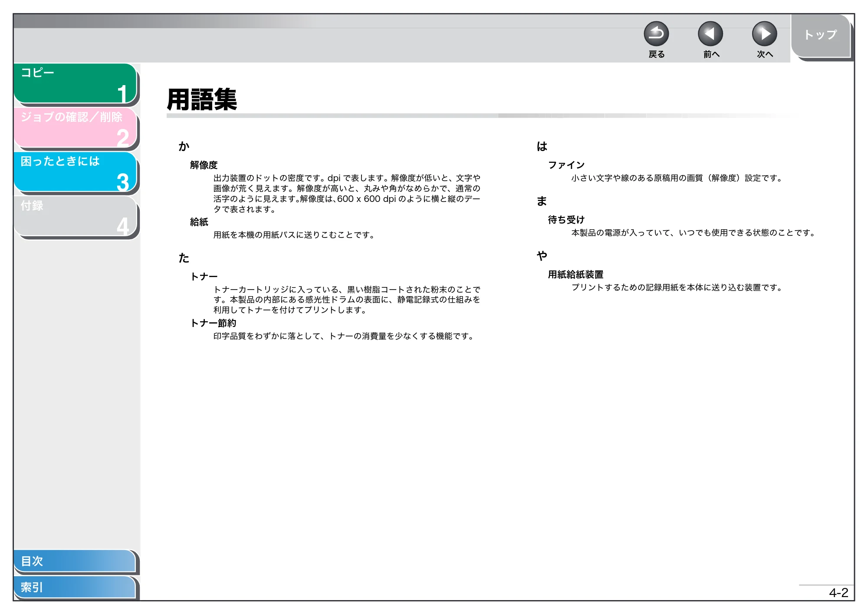Click the definition starting 用紙を本機の用紙パス
The height and width of the screenshot is (614, 868).
coord(294,235)
